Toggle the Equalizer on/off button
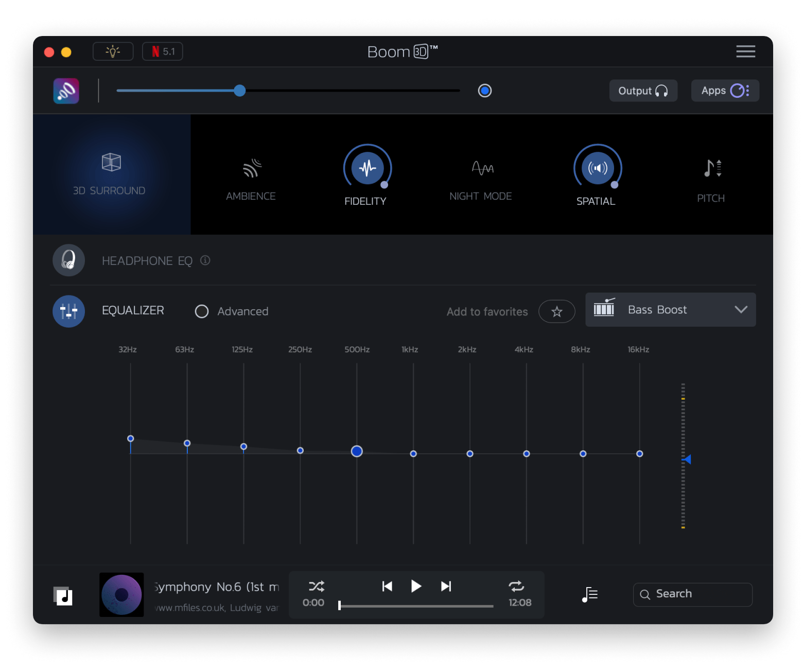Image resolution: width=803 pixels, height=672 pixels. tap(68, 311)
